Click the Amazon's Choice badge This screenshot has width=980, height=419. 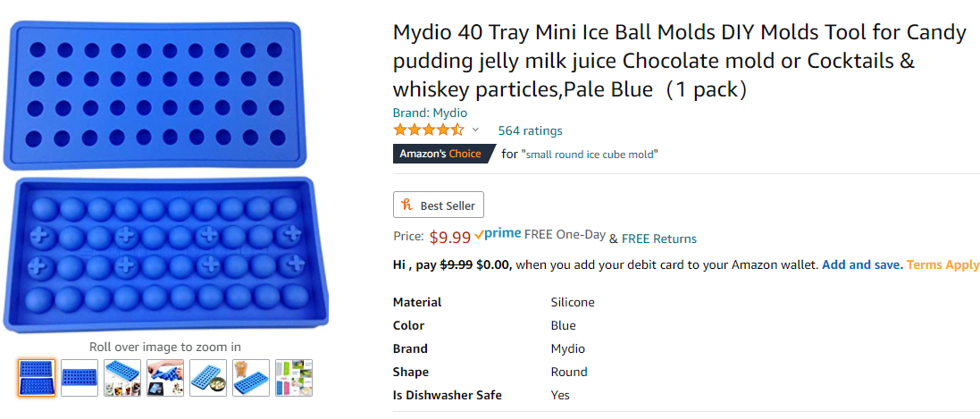click(x=440, y=154)
